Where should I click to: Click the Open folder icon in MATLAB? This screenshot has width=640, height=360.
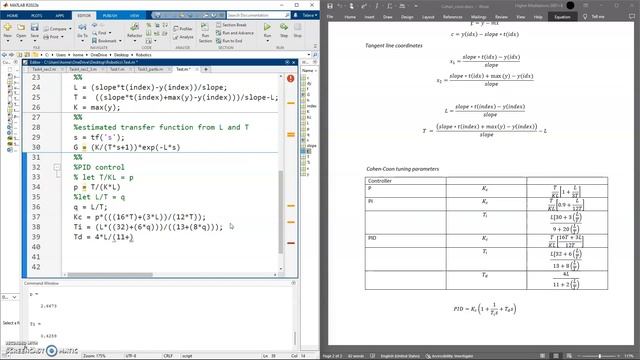coord(21,28)
